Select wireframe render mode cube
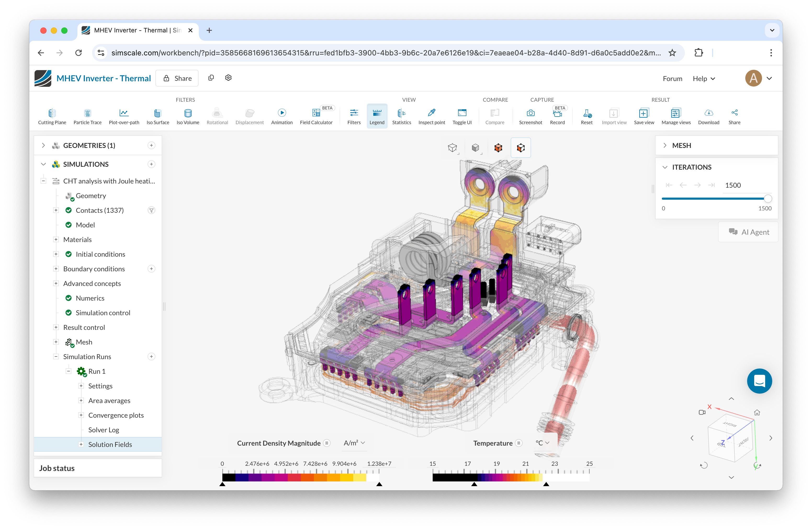812x529 pixels. (x=452, y=148)
